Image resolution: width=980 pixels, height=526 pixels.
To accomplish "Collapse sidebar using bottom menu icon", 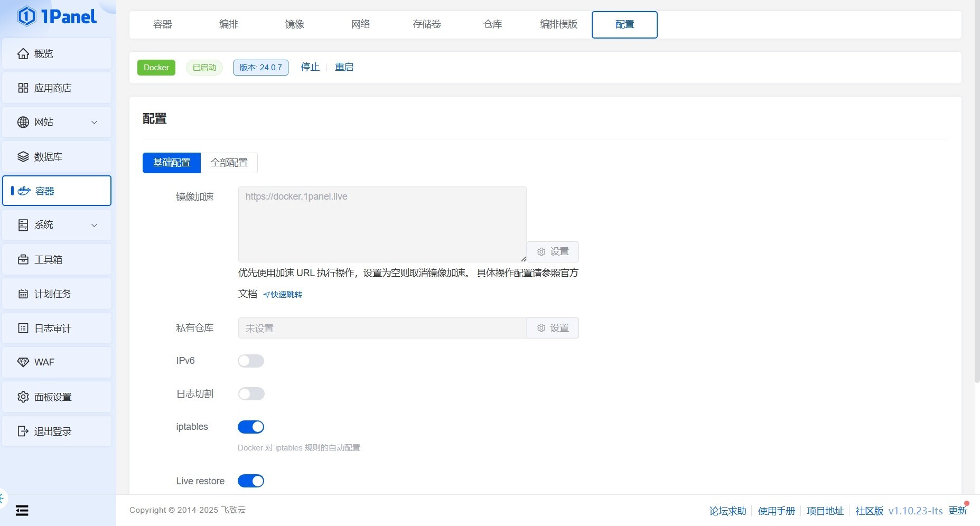I will coord(22,510).
